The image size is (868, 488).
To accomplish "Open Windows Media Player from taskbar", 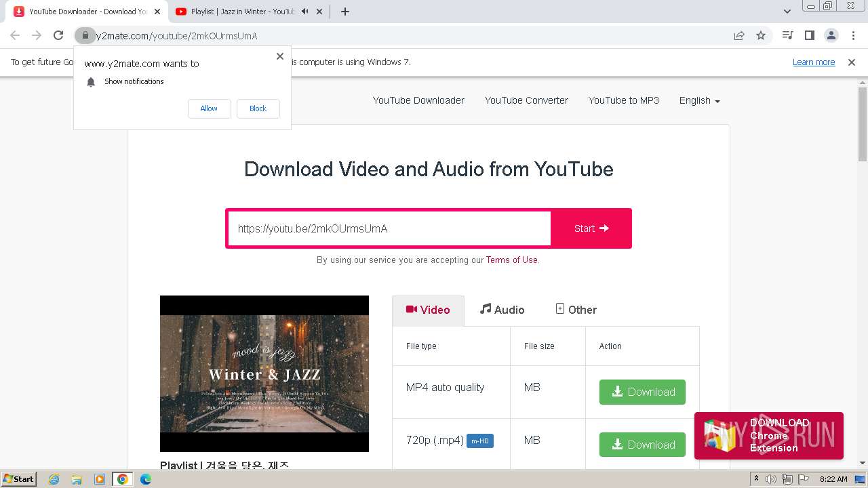I will pyautogui.click(x=100, y=479).
